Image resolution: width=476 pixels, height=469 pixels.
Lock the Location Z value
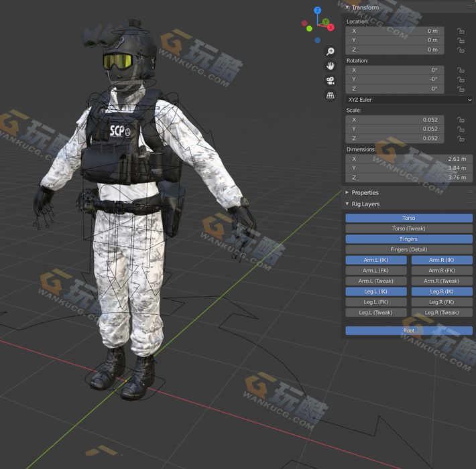461,50
